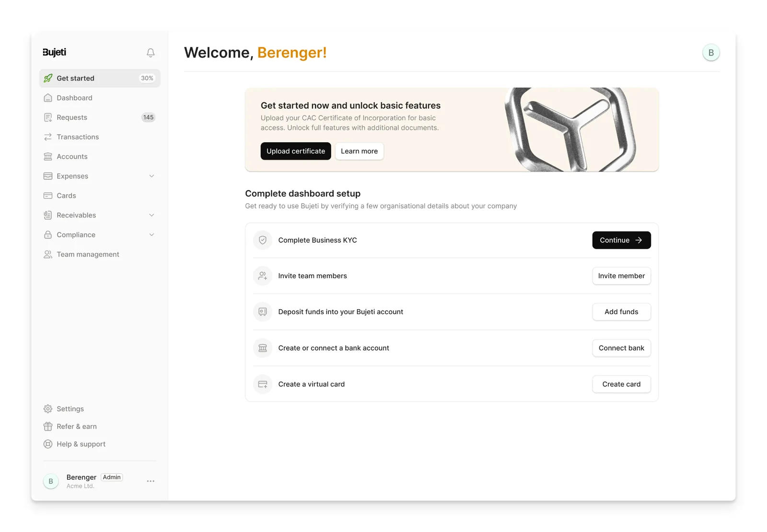Open the Accounts section
767x532 pixels.
(x=100, y=157)
